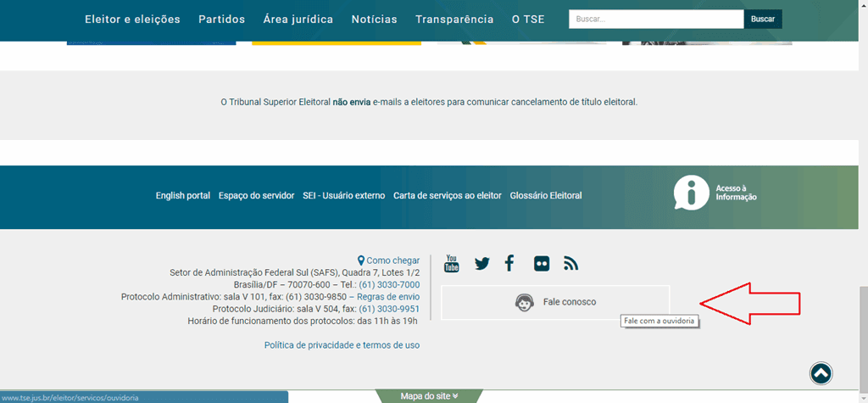Open the Flickr icon

click(x=542, y=264)
